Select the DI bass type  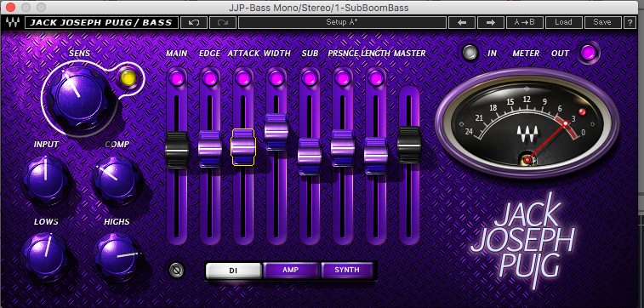point(233,271)
